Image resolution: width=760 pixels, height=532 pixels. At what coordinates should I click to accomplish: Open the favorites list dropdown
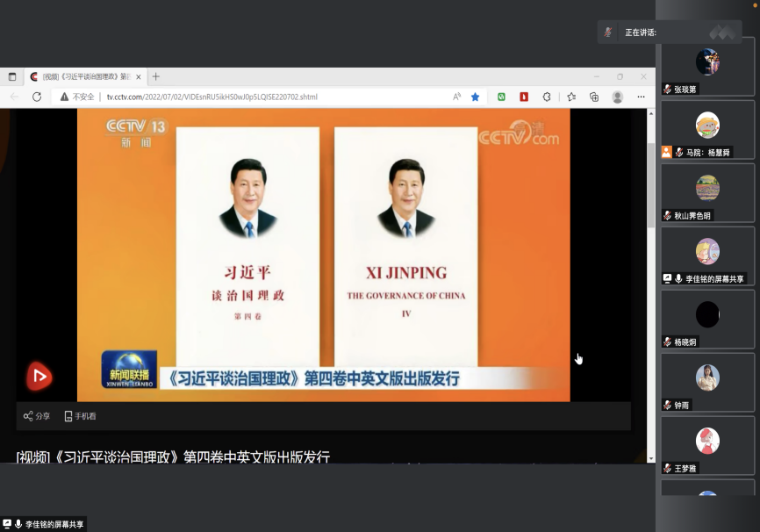tap(571, 97)
